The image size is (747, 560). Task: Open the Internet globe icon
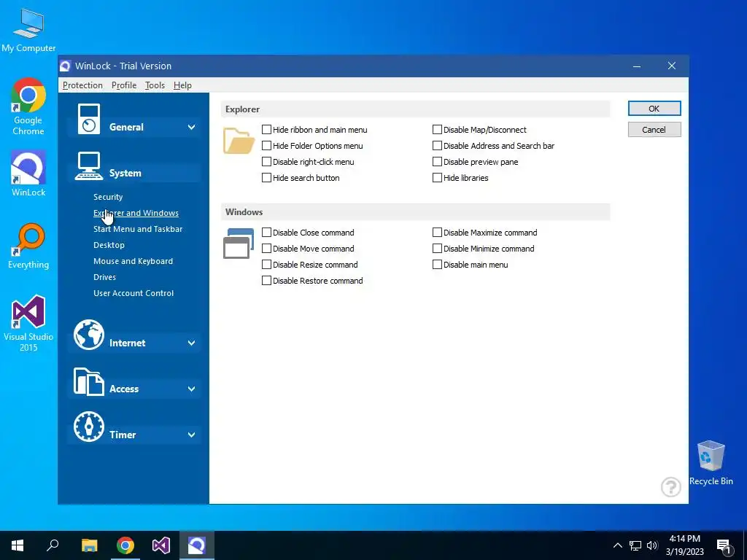coord(88,335)
